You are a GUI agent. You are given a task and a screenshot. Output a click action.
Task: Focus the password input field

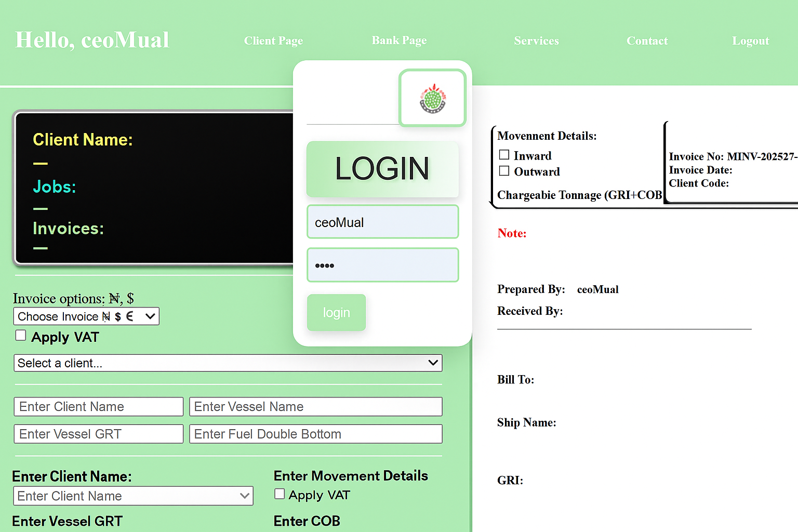382,265
